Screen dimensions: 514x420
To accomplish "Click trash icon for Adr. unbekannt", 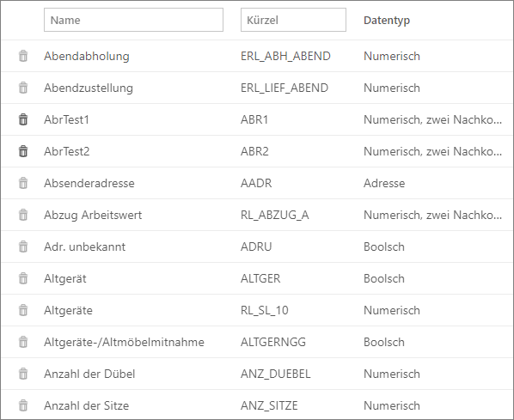I will [x=23, y=247].
